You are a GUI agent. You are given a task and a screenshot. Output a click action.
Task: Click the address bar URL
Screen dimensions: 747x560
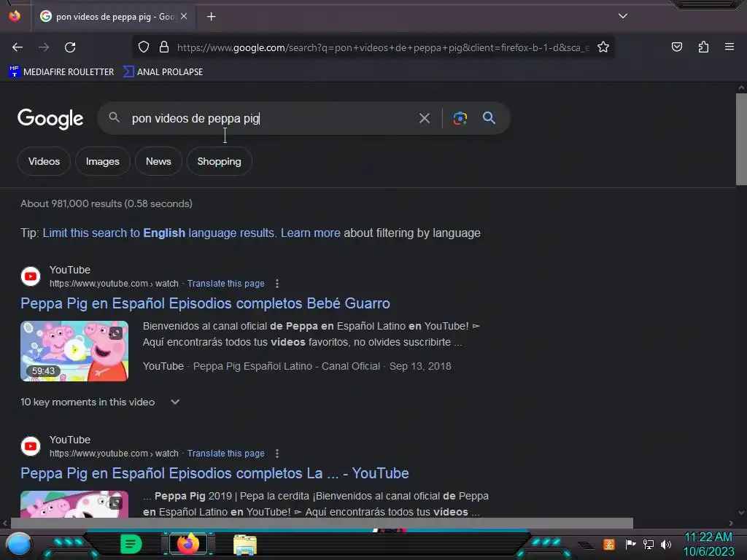point(383,47)
